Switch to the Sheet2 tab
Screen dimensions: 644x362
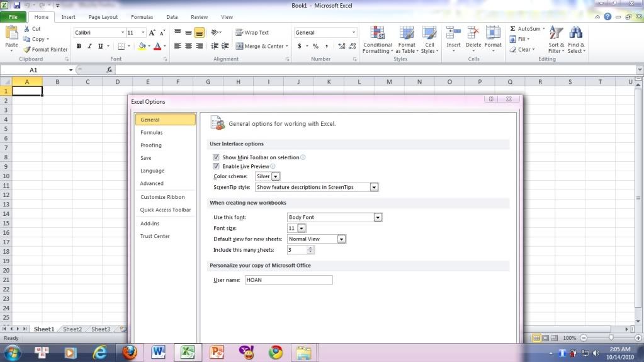pyautogui.click(x=72, y=329)
